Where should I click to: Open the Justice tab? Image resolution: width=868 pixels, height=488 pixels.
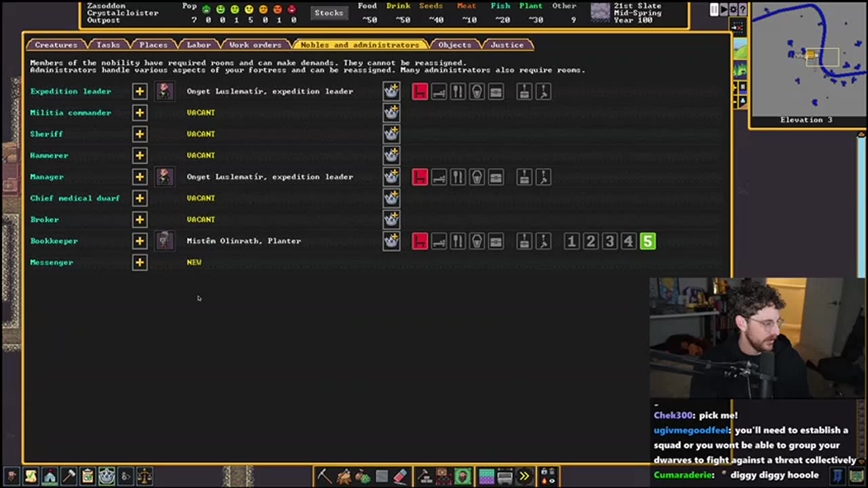pyautogui.click(x=507, y=45)
